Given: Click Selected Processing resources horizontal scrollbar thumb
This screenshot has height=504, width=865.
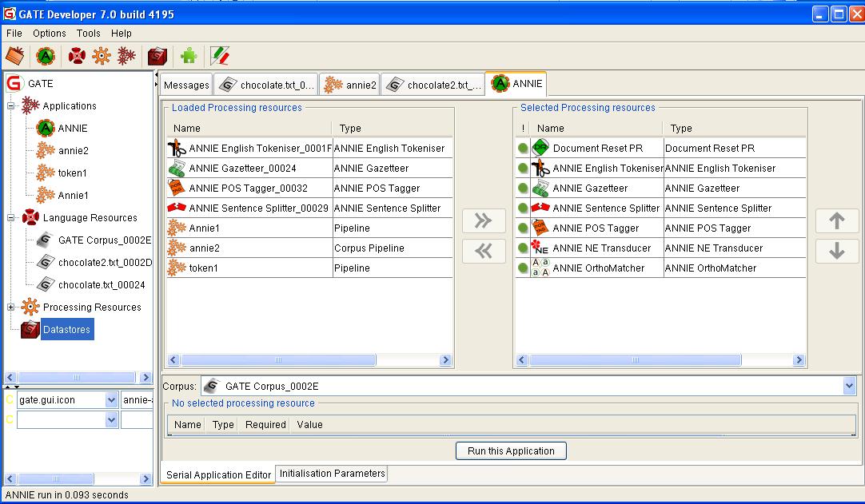Looking at the screenshot, I should coord(635,360).
